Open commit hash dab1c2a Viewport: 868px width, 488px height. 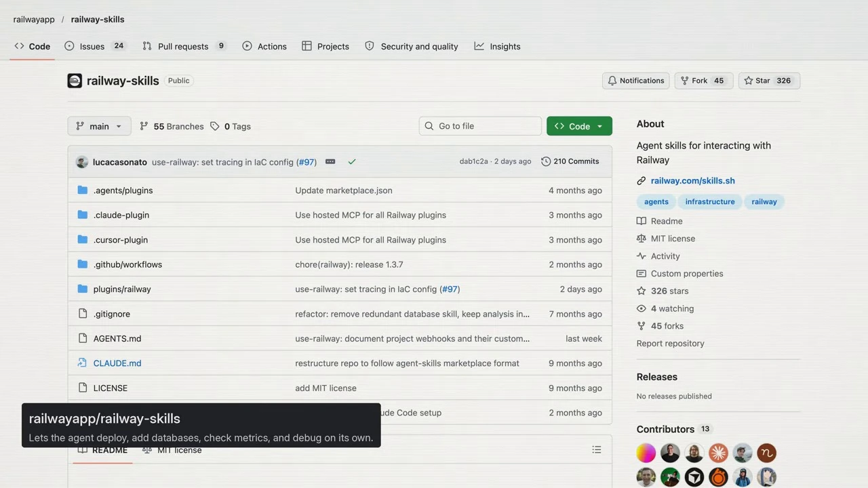pos(473,161)
